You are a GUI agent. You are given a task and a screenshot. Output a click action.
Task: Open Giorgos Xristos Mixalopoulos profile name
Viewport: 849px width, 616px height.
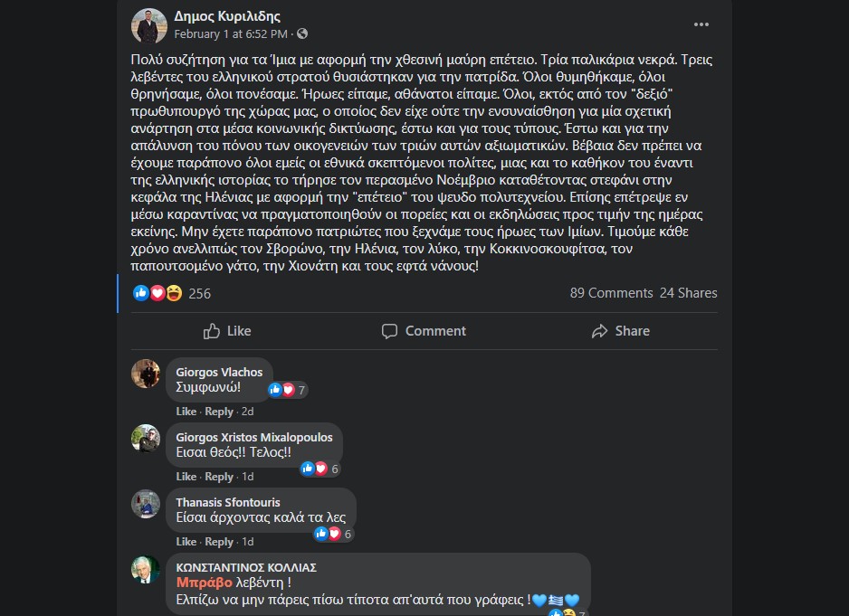coord(253,438)
